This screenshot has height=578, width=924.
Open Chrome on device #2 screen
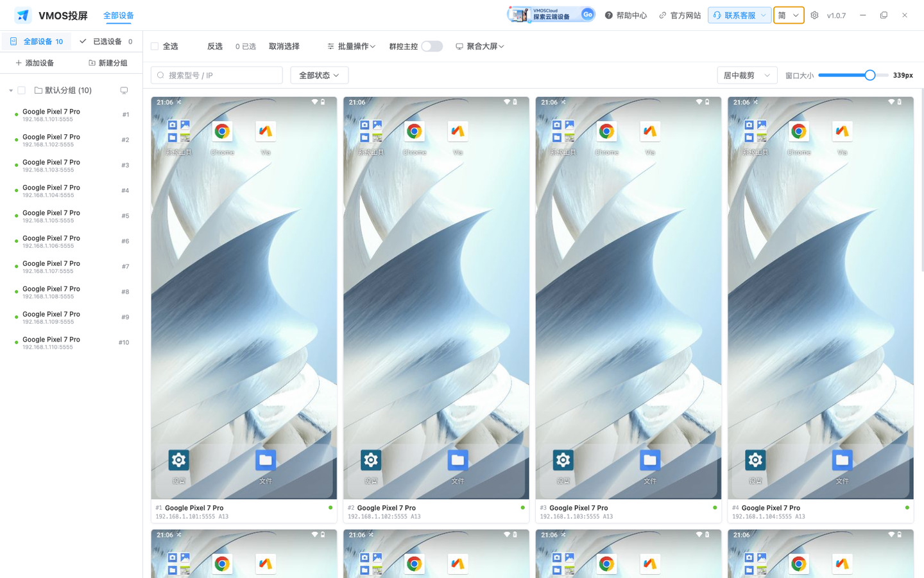tap(415, 132)
